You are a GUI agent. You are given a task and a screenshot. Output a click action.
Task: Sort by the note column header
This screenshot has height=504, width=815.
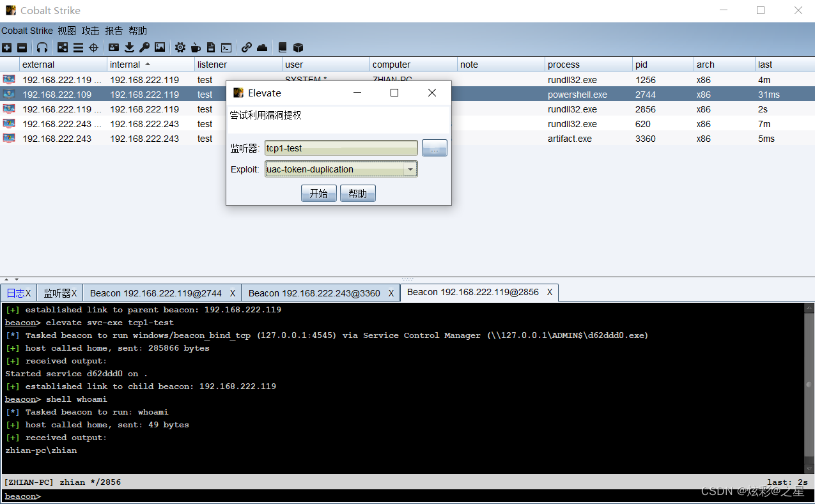coord(501,65)
